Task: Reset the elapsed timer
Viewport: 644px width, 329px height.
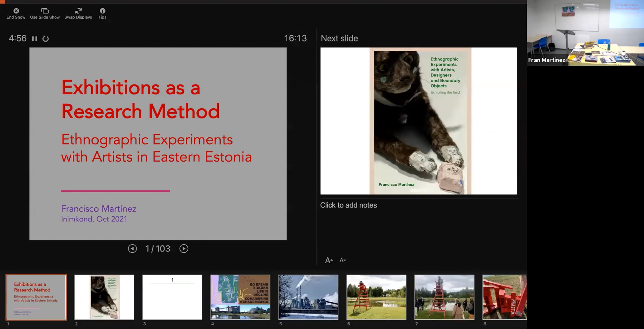Action: (x=46, y=39)
